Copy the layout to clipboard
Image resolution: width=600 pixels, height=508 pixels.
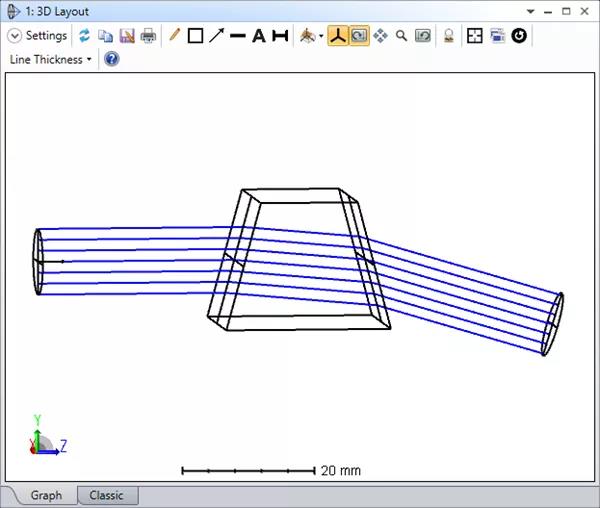click(105, 35)
